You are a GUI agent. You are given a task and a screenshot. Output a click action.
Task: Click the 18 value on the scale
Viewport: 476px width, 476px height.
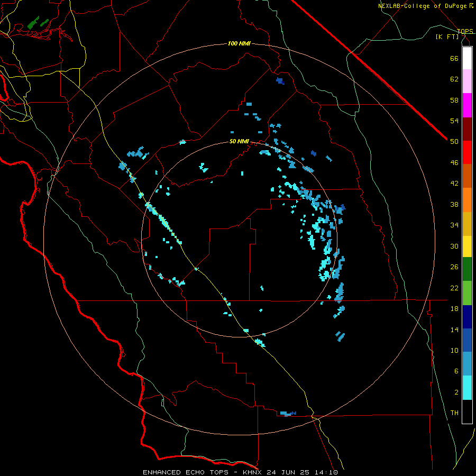coord(454,309)
